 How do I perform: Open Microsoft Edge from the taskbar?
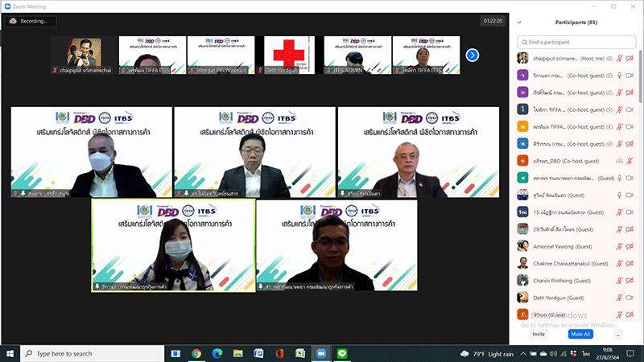tap(217, 353)
